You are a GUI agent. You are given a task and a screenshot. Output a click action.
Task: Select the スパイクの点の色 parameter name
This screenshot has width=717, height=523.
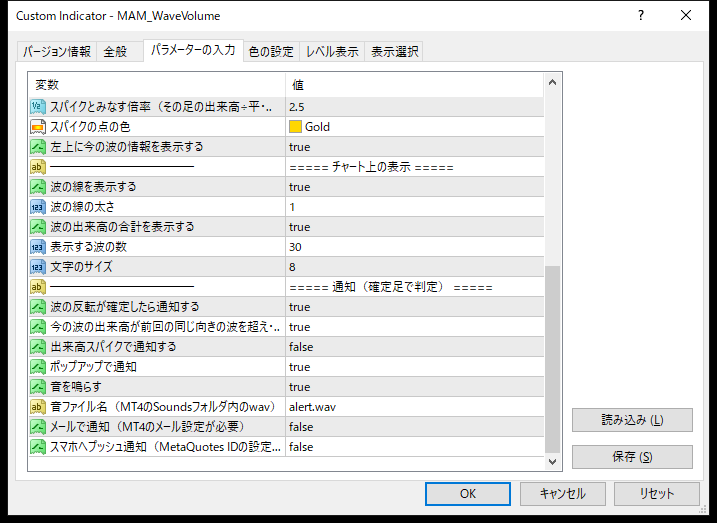coord(90,127)
